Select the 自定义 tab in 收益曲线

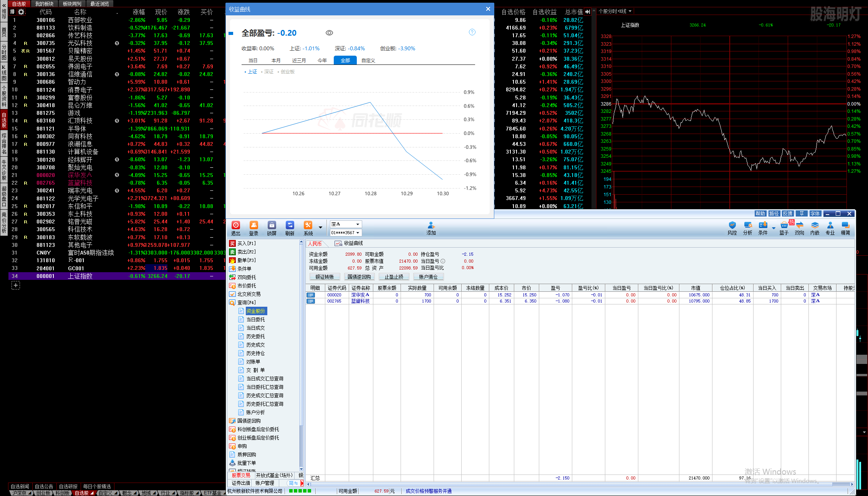pyautogui.click(x=368, y=60)
